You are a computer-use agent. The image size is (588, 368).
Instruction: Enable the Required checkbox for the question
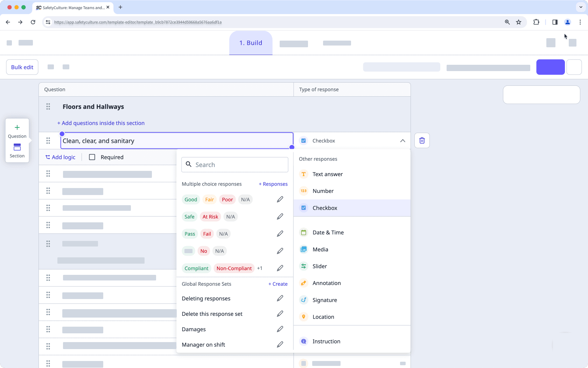click(x=92, y=157)
